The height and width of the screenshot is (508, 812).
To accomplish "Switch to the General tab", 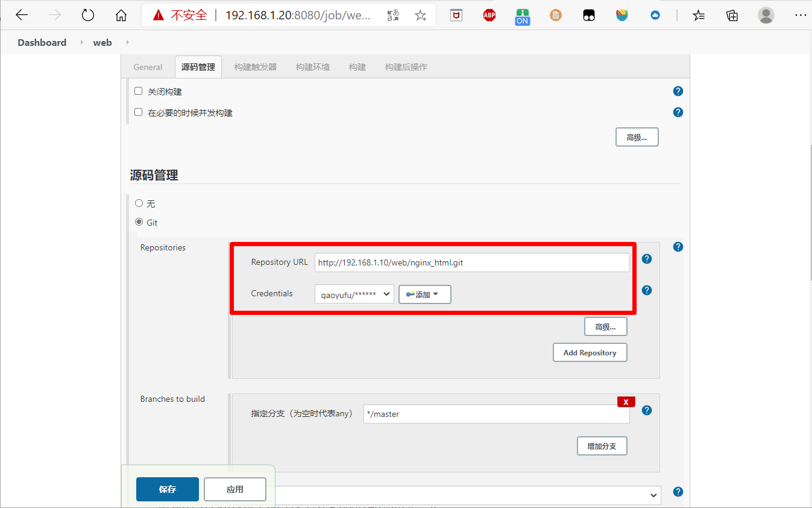I will [148, 67].
